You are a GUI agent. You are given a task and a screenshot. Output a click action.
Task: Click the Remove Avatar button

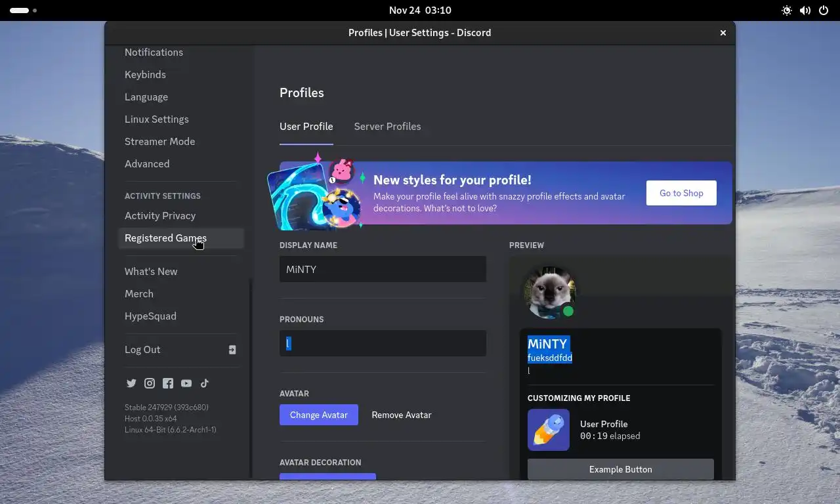pos(402,415)
